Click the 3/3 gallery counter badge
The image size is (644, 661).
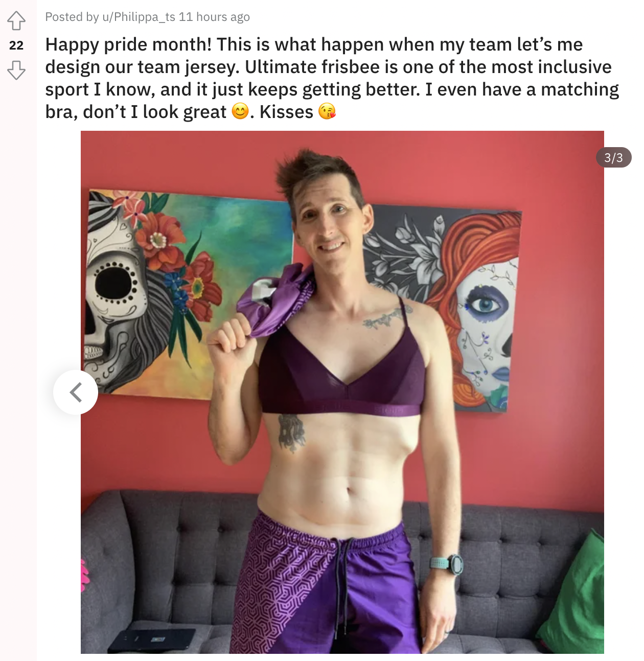(613, 157)
